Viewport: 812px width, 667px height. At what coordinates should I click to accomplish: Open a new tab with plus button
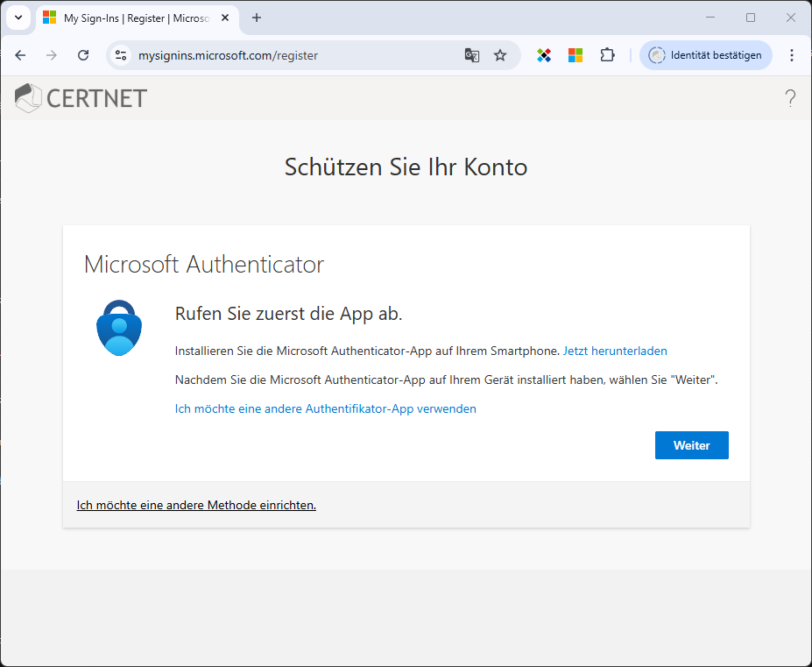[x=257, y=18]
